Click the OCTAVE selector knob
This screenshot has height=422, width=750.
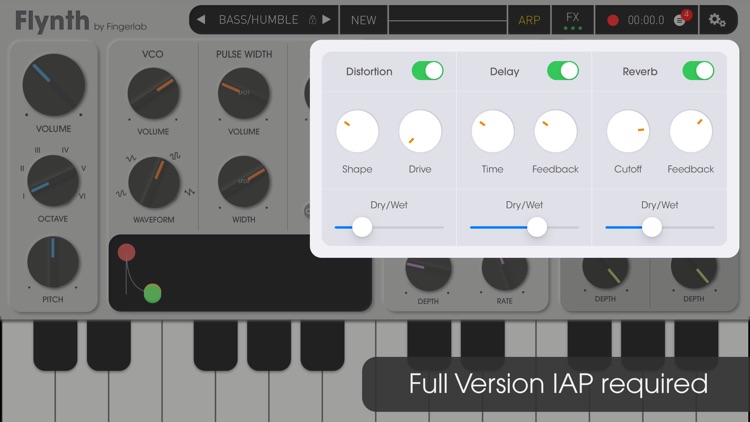point(53,180)
